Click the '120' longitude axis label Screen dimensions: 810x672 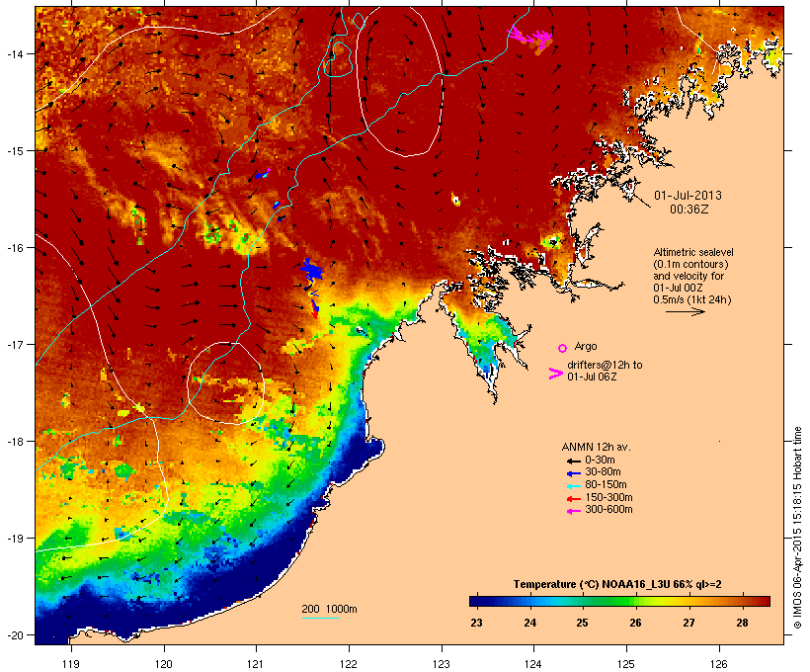(163, 664)
